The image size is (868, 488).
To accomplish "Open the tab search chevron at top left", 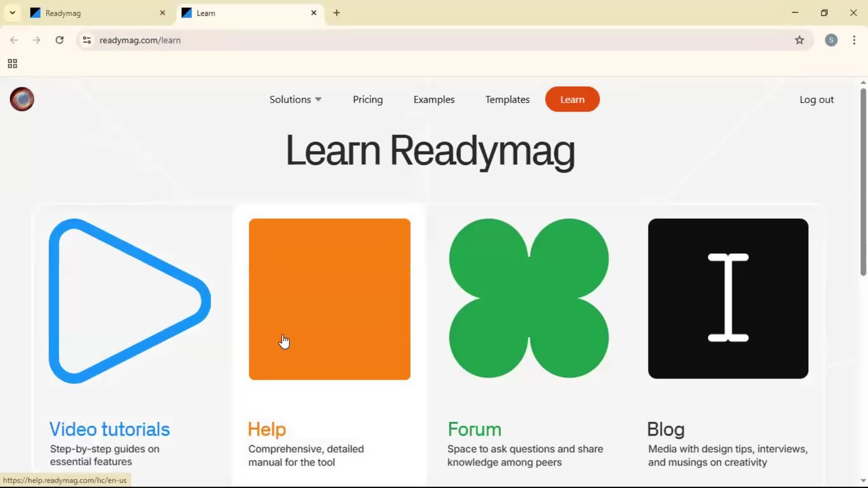I will 12,13.
